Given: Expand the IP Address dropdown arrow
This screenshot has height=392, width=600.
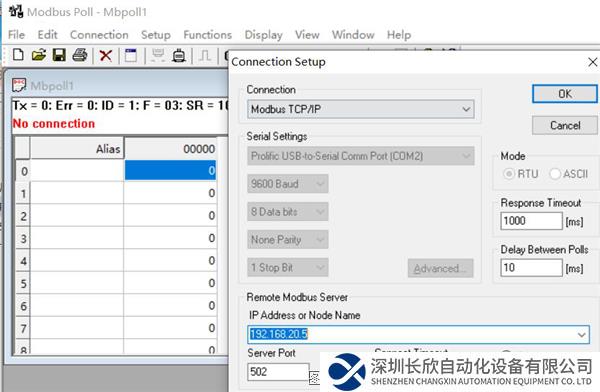Looking at the screenshot, I should tap(581, 335).
